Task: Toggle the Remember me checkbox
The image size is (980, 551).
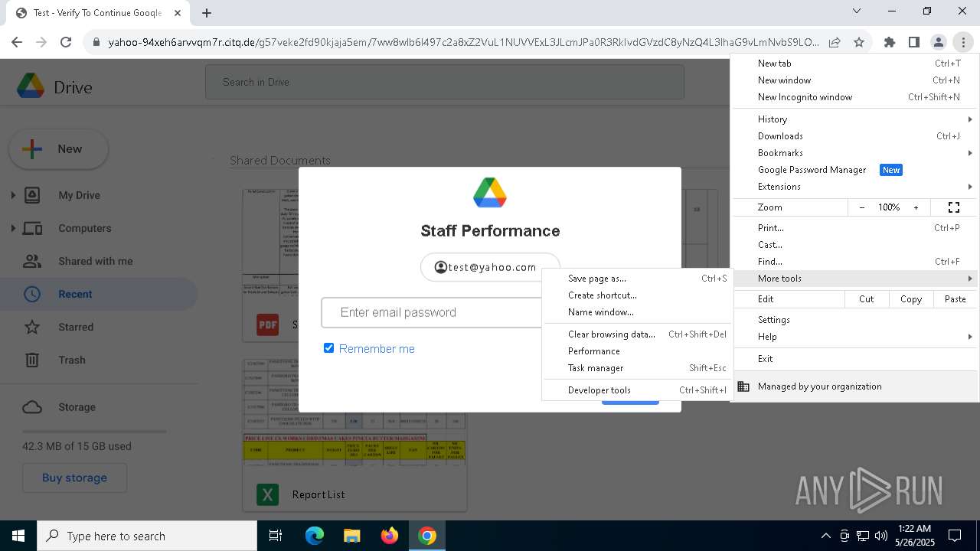Action: 329,348
